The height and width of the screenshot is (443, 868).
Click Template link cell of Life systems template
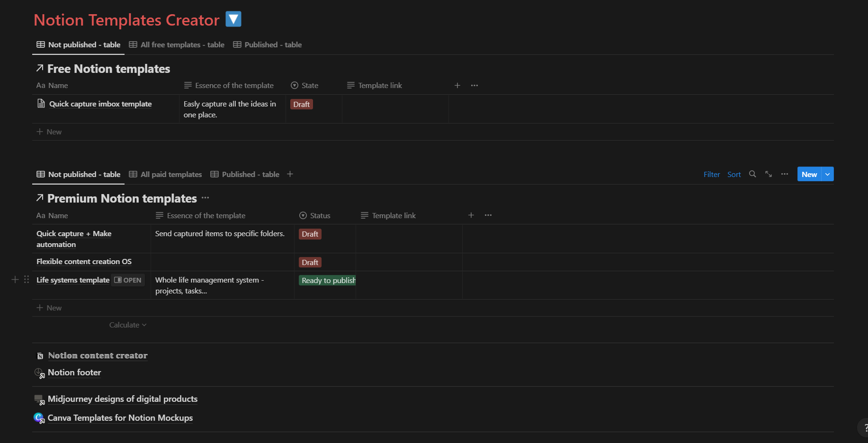point(409,285)
